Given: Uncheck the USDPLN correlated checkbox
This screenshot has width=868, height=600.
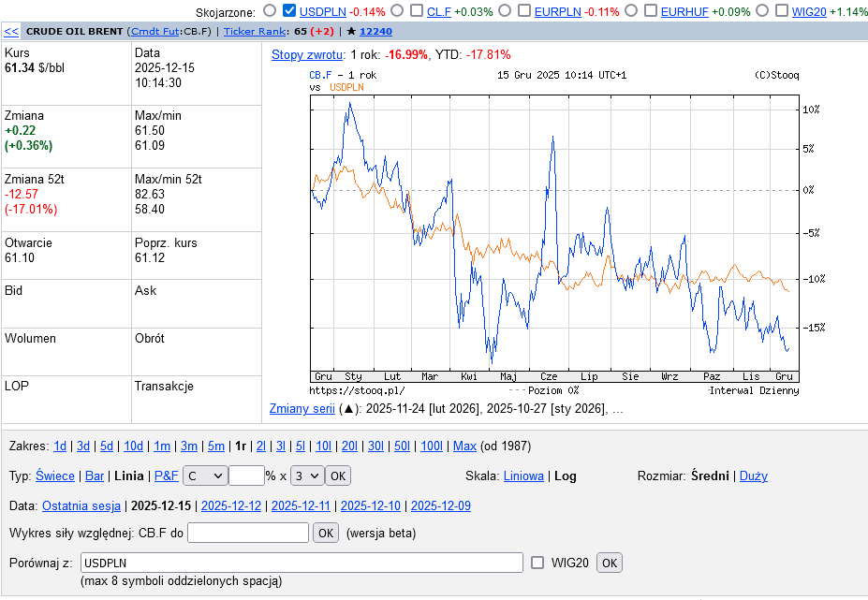Looking at the screenshot, I should (289, 11).
